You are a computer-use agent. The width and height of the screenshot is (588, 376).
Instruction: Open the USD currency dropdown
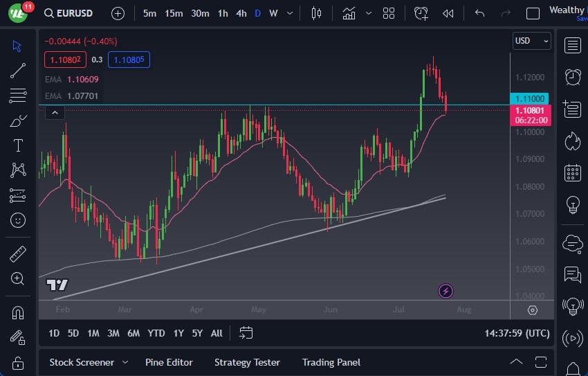click(531, 41)
